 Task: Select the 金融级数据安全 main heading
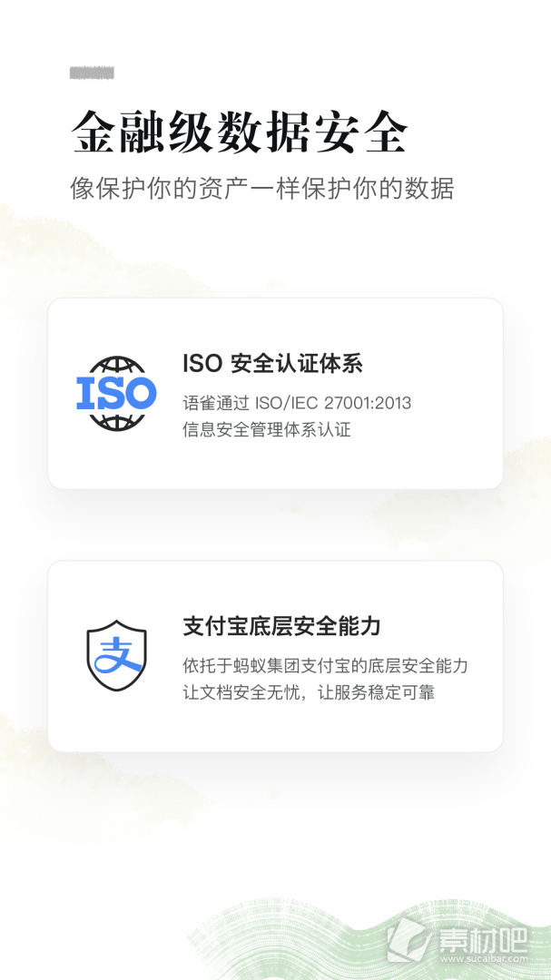(x=239, y=132)
